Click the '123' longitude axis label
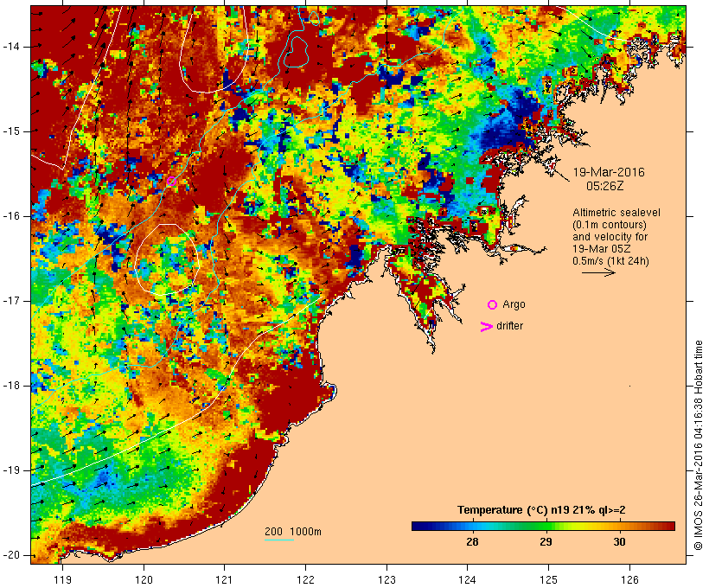Viewport: 709px width, 588px height. (386, 580)
